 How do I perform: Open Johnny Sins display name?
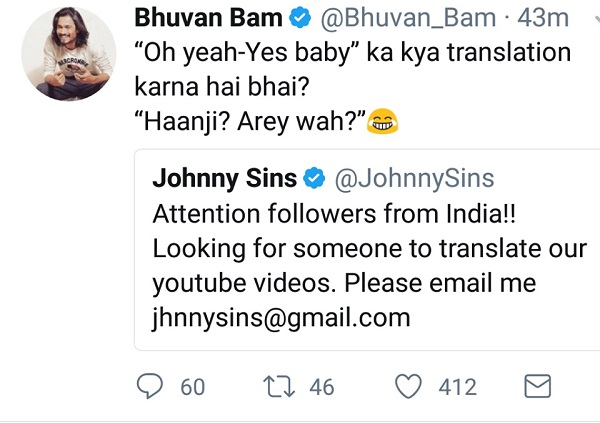225,178
